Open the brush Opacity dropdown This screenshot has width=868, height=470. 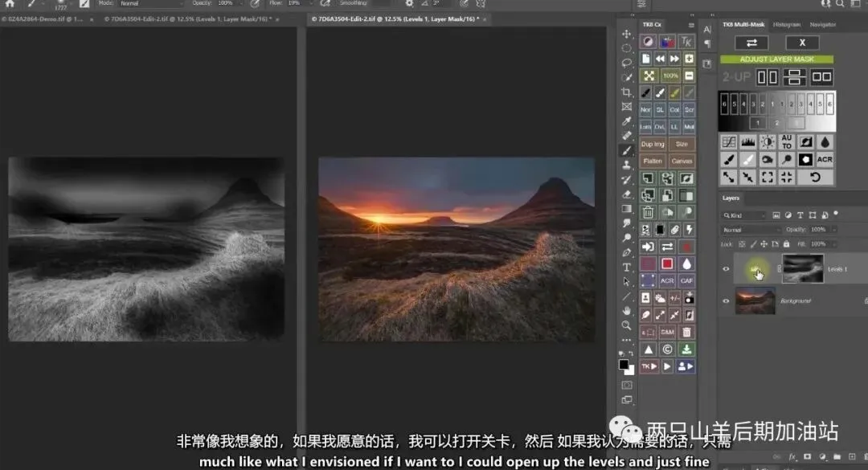(x=241, y=3)
